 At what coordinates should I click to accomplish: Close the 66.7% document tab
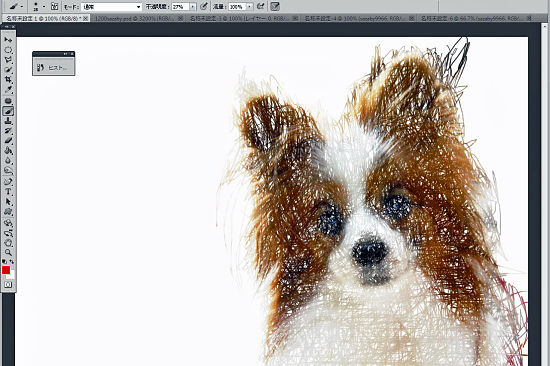point(529,18)
